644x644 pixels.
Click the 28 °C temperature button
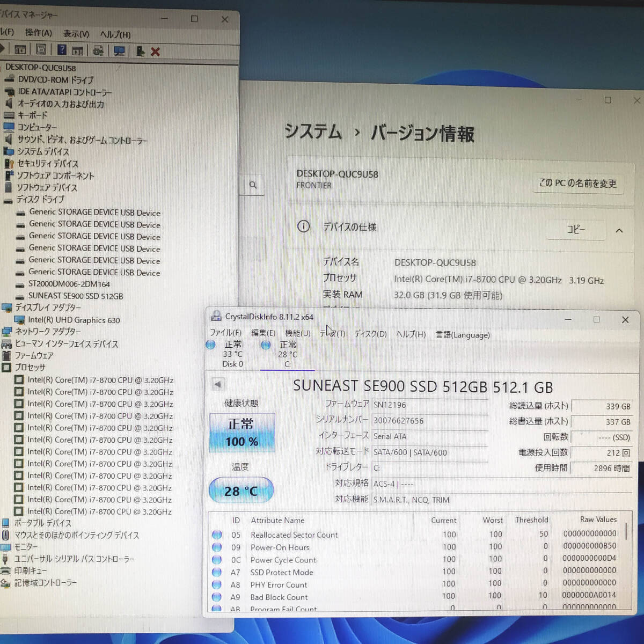pos(240,491)
